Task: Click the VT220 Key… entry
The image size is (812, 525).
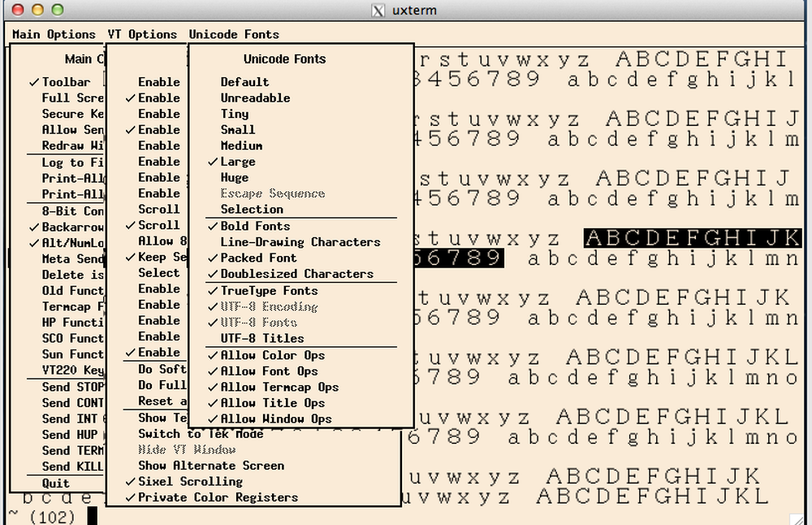Action: [x=72, y=370]
